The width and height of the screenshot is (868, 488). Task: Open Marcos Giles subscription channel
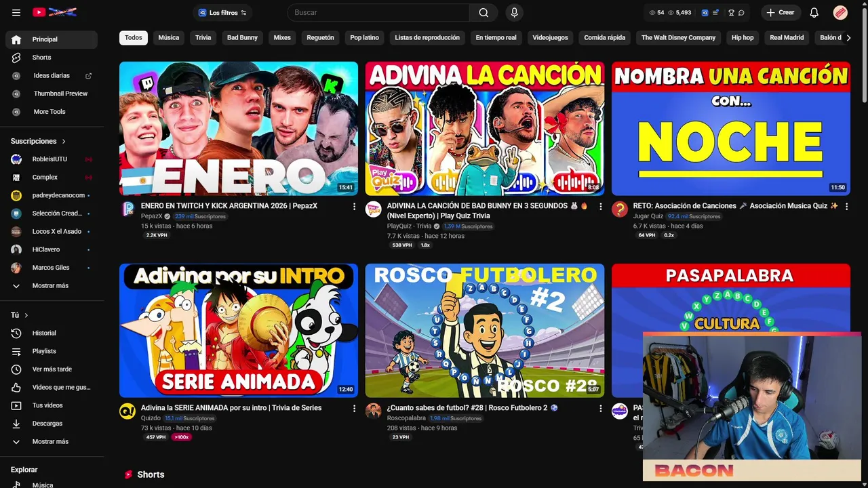(x=52, y=268)
